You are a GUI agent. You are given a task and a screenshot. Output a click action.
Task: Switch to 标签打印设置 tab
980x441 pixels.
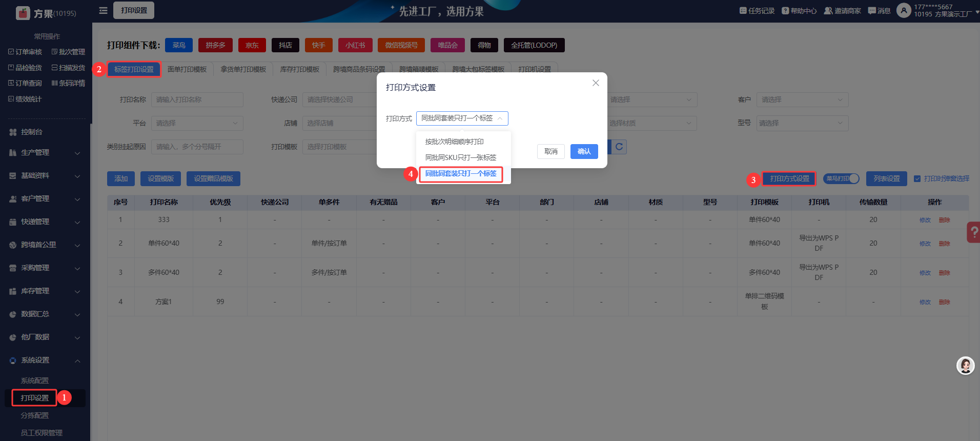(x=134, y=69)
